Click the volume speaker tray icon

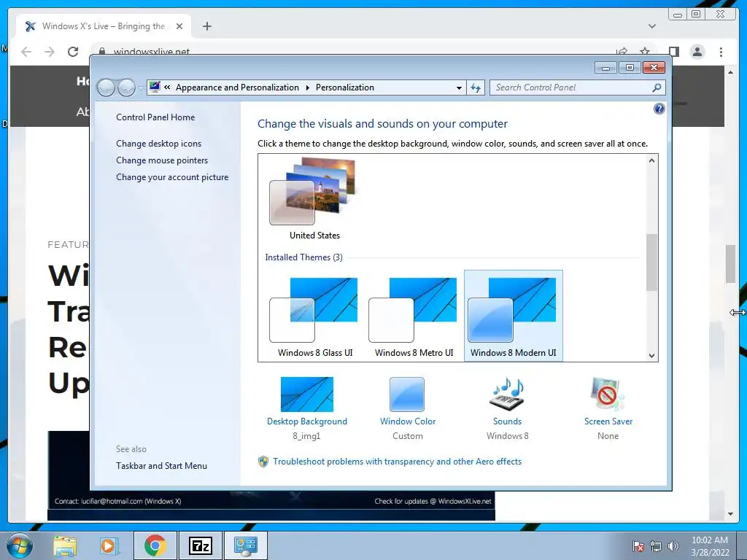pos(673,546)
